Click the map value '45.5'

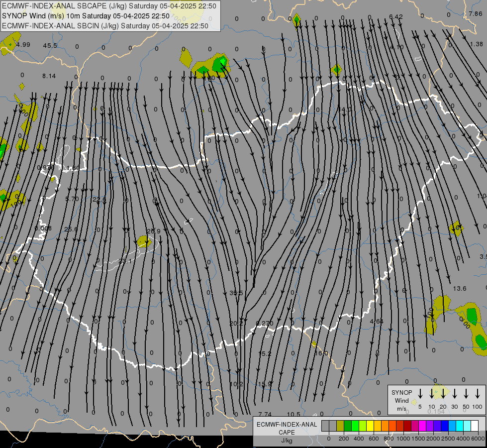click(50, 46)
